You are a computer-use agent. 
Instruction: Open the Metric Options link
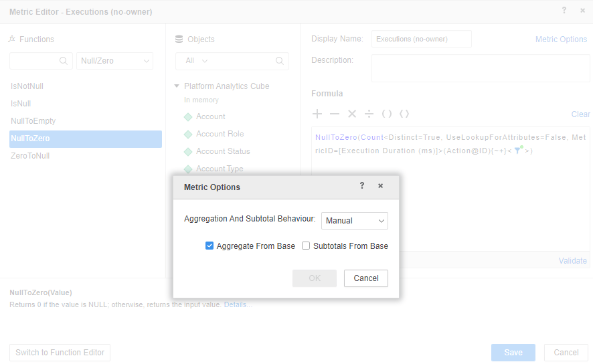(x=561, y=39)
